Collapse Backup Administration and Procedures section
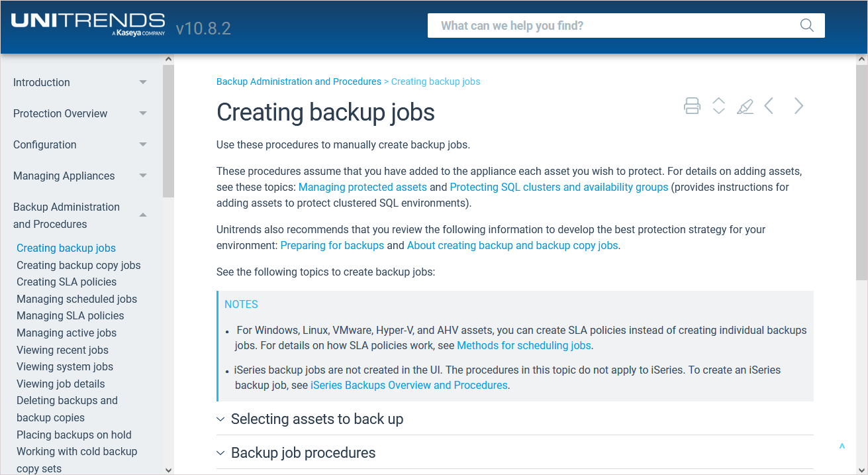The image size is (868, 475). coord(143,215)
